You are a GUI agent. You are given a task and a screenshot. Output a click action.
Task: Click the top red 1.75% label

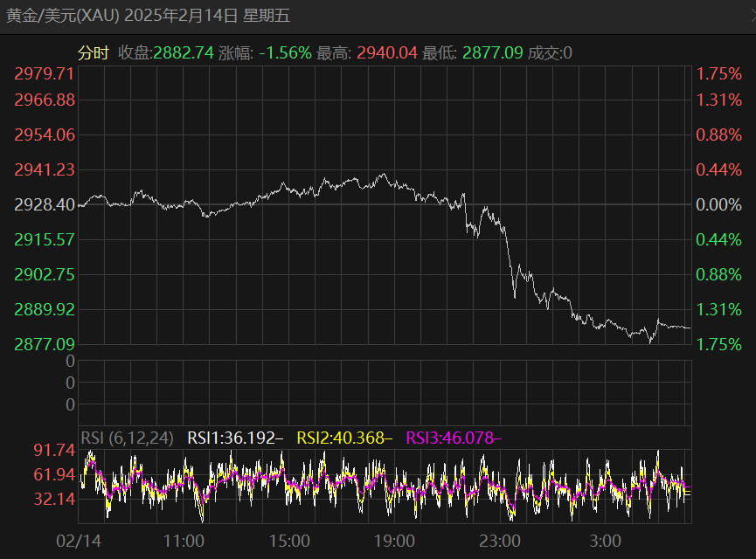click(x=718, y=73)
